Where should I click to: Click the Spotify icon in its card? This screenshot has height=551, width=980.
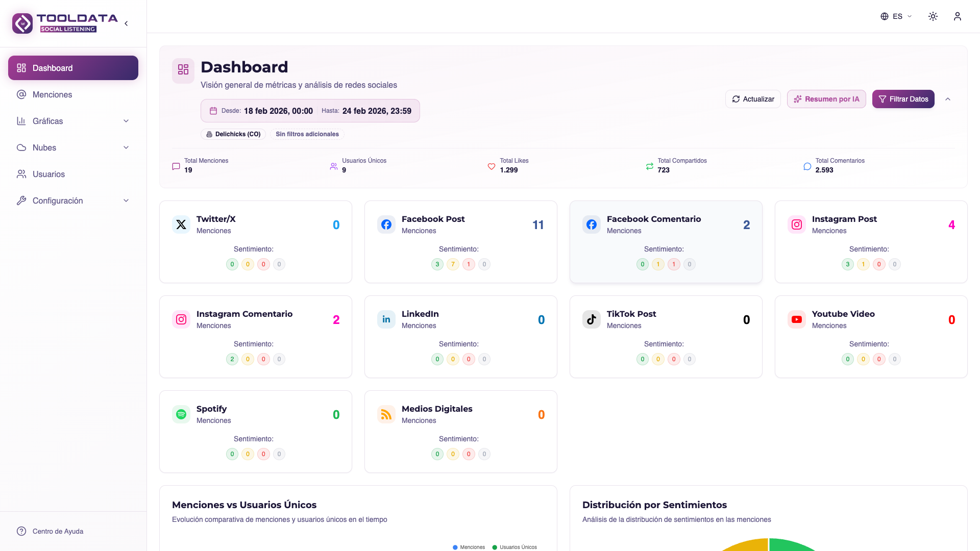[x=181, y=414]
